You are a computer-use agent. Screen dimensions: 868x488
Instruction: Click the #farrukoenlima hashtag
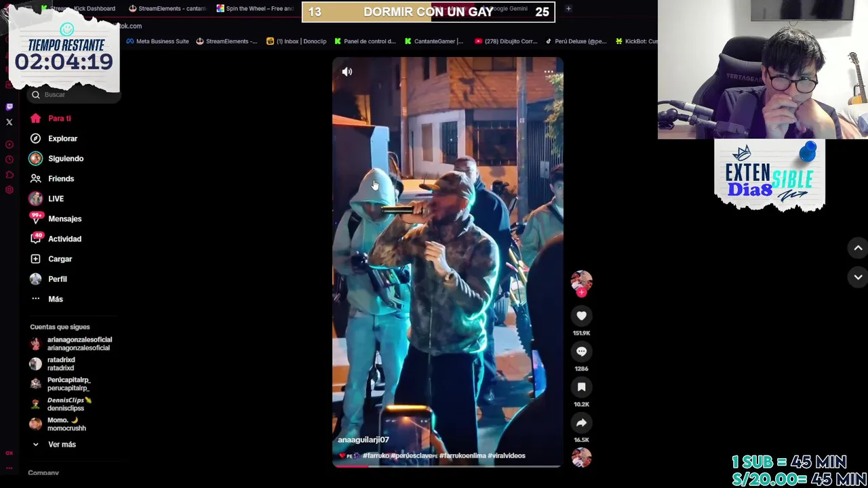[462, 455]
